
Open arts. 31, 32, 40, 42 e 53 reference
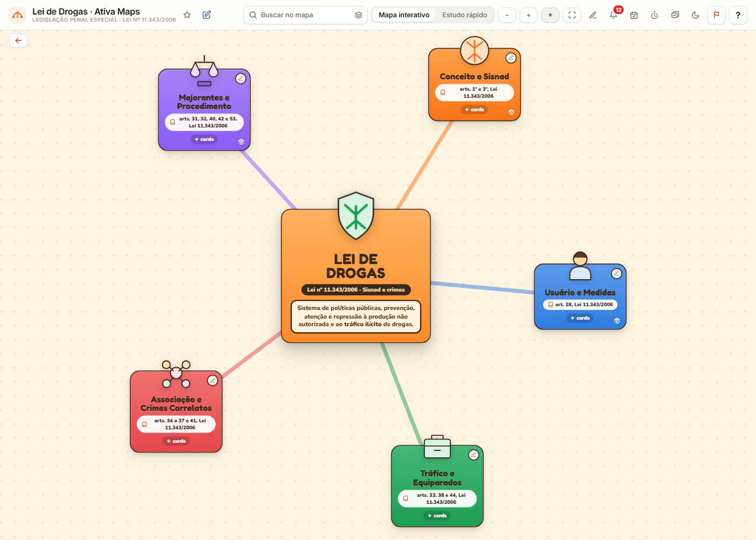pyautogui.click(x=204, y=122)
